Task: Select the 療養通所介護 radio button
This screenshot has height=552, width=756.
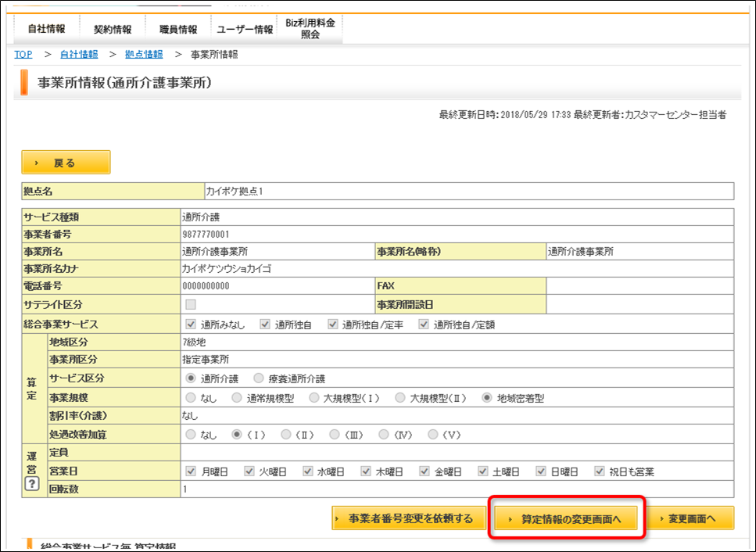Action: click(259, 378)
